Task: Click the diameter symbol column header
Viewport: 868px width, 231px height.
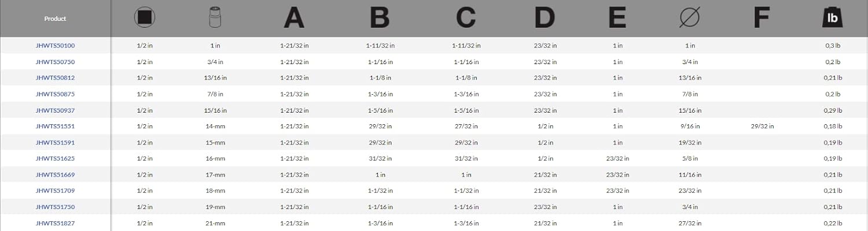Action: pyautogui.click(x=689, y=18)
